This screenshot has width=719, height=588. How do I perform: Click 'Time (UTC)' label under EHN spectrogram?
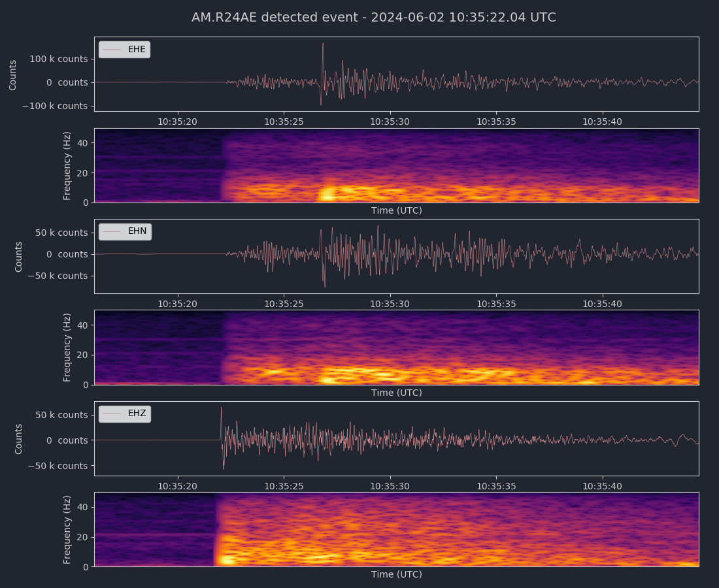click(x=397, y=393)
